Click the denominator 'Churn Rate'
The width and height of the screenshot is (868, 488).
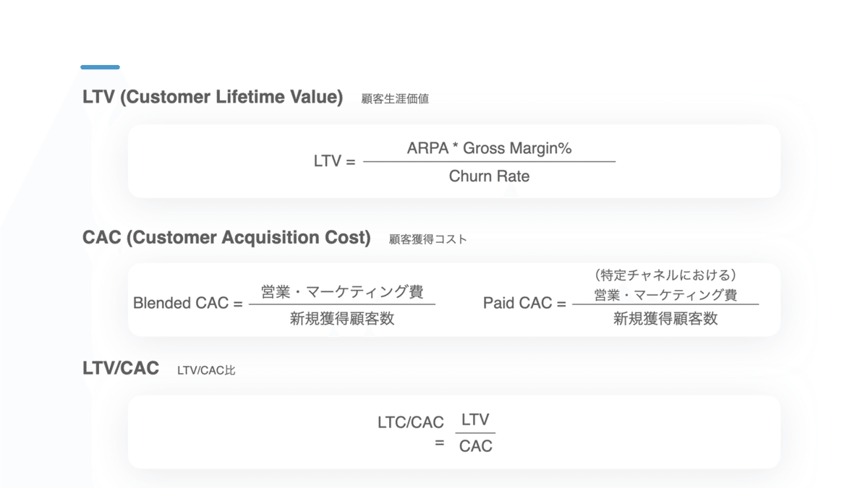coord(489,176)
